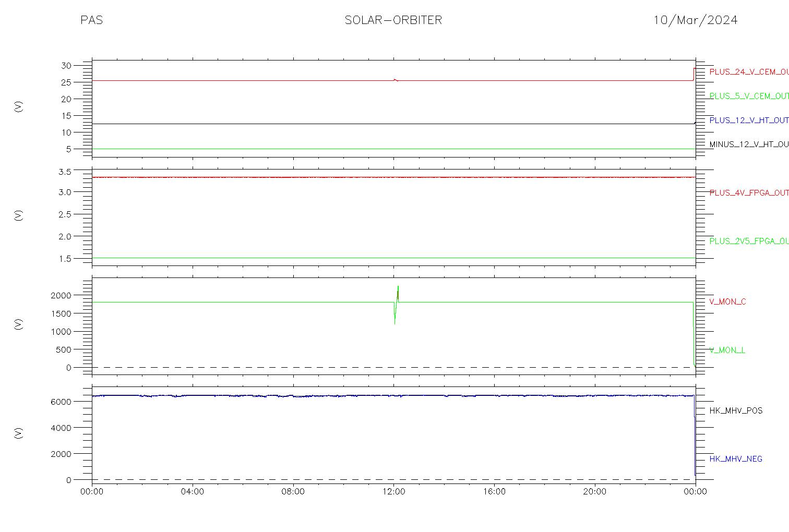Click the 6000 tick on HK_MHV panel axis
The height and width of the screenshot is (532, 789).
pos(61,402)
